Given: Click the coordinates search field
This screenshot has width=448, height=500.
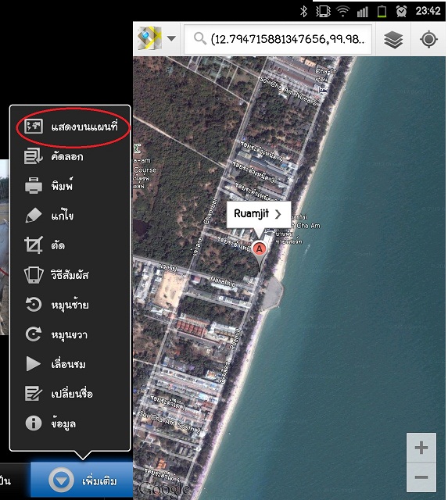Looking at the screenshot, I should [278, 39].
